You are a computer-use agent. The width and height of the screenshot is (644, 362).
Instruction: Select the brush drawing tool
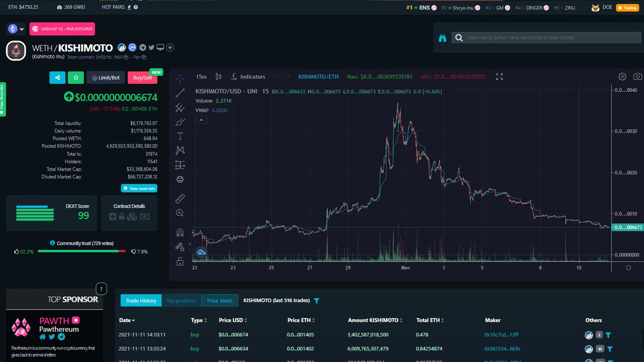pyautogui.click(x=180, y=122)
